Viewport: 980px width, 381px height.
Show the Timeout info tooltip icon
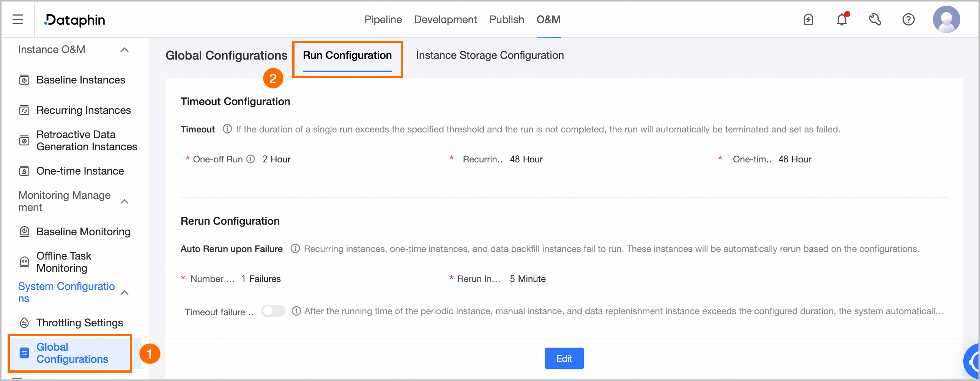tap(227, 129)
